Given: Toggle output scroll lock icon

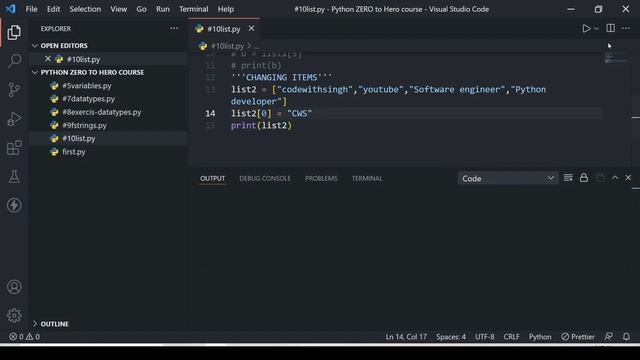Looking at the screenshot, I should 584,178.
